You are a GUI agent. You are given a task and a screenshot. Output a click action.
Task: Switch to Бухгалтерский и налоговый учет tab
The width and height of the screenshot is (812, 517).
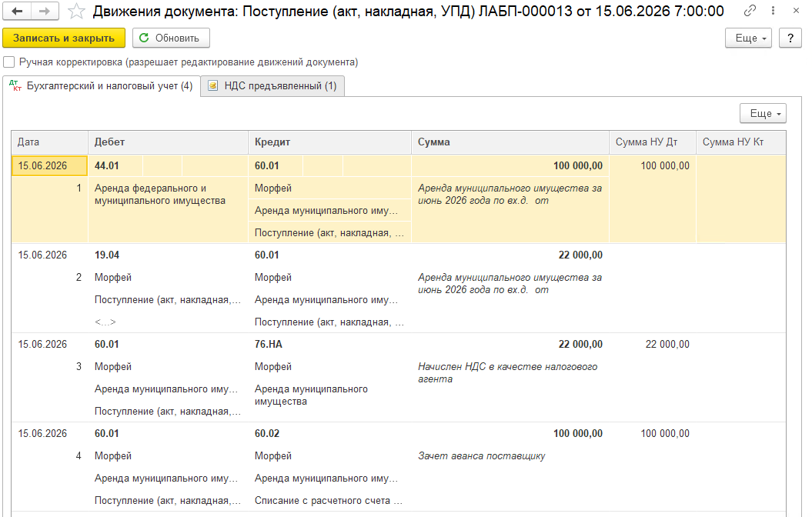pyautogui.click(x=102, y=86)
